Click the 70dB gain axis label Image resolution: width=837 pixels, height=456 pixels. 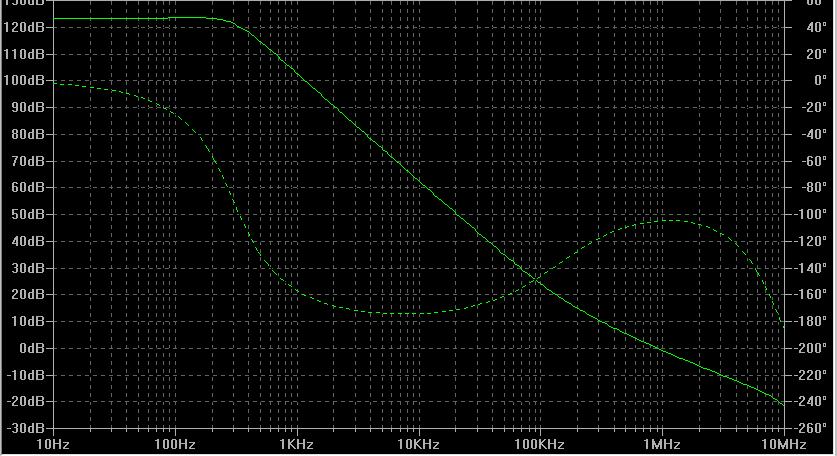point(27,161)
